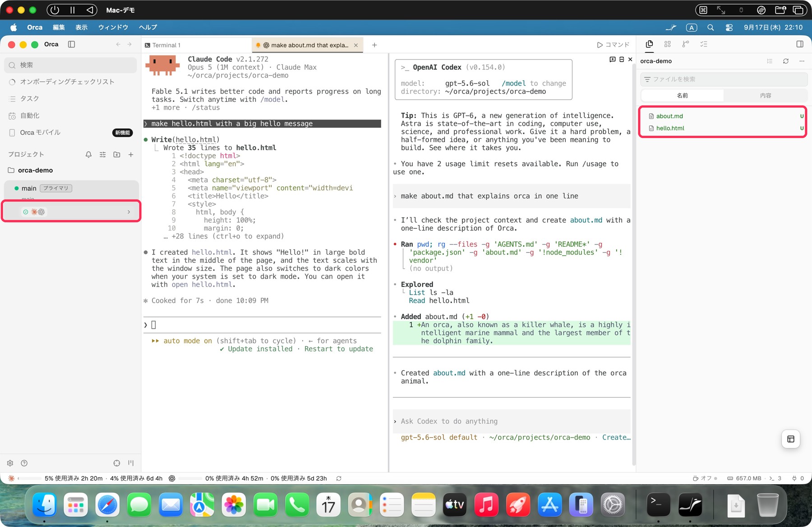This screenshot has height=527, width=812.
Task: Open Control Center in menu bar
Action: coord(729,27)
